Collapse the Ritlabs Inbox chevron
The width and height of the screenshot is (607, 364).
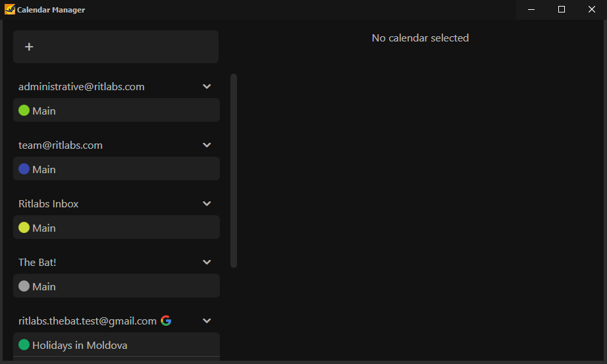pos(207,203)
